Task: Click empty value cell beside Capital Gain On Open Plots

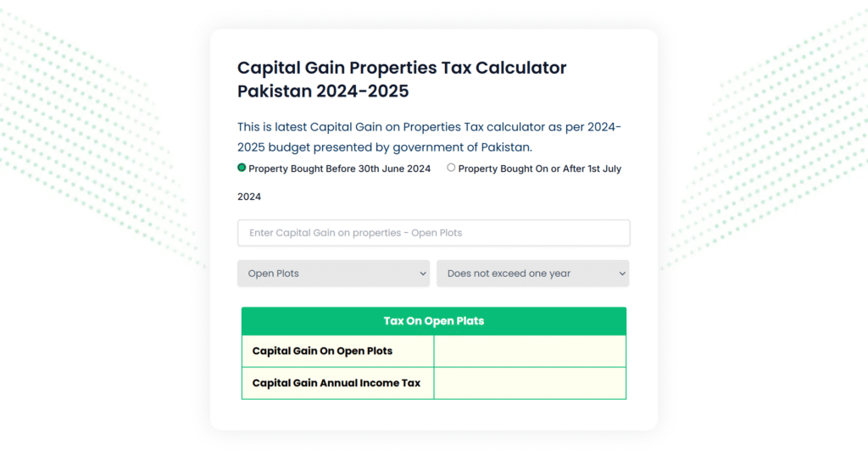Action: (530, 351)
